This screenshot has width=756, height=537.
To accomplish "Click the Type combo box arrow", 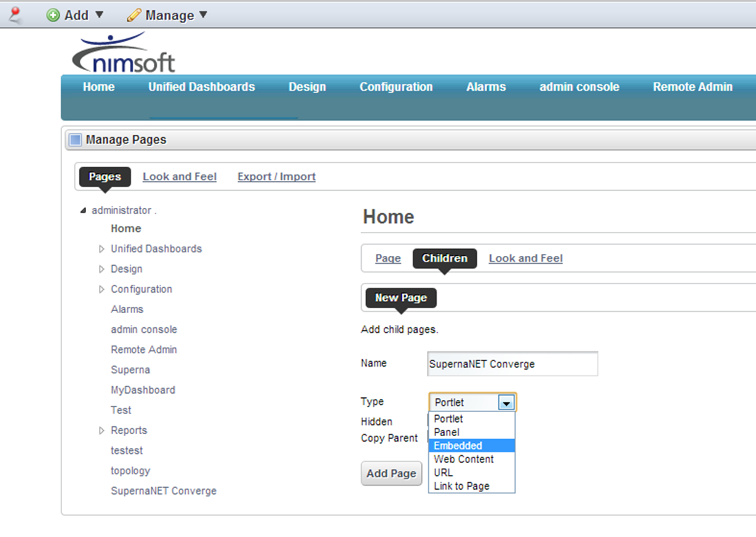I will coord(506,403).
